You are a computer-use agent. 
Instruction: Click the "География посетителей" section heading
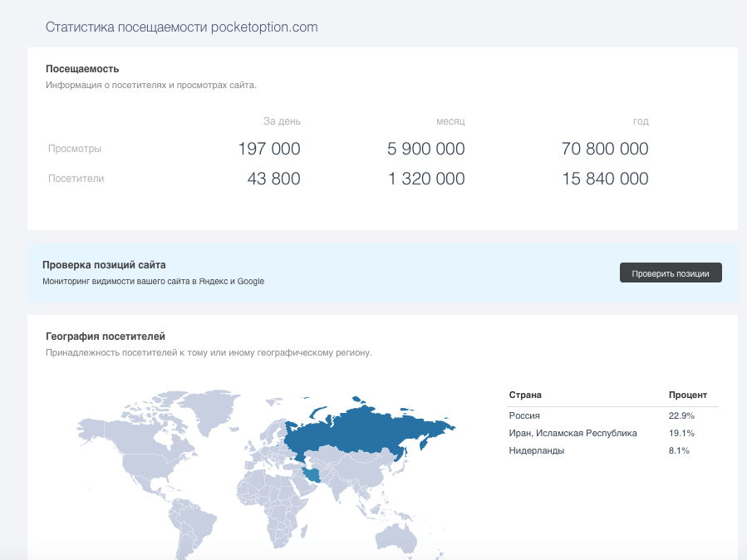pos(106,336)
